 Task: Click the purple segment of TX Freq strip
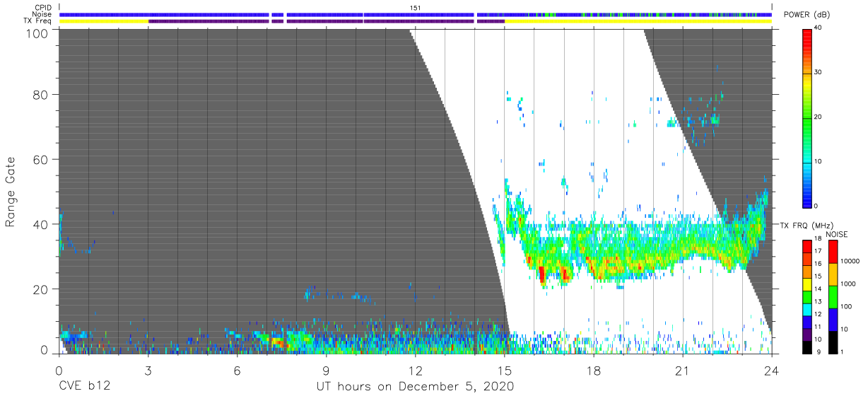(x=325, y=21)
